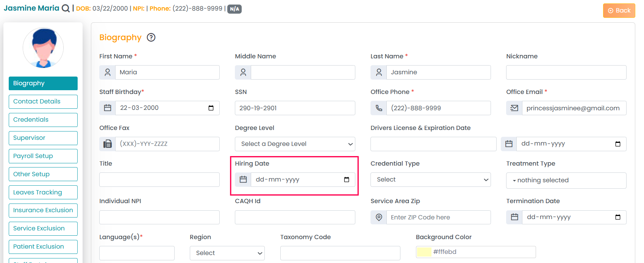Click the SSN input field
The image size is (644, 263).
click(295, 108)
